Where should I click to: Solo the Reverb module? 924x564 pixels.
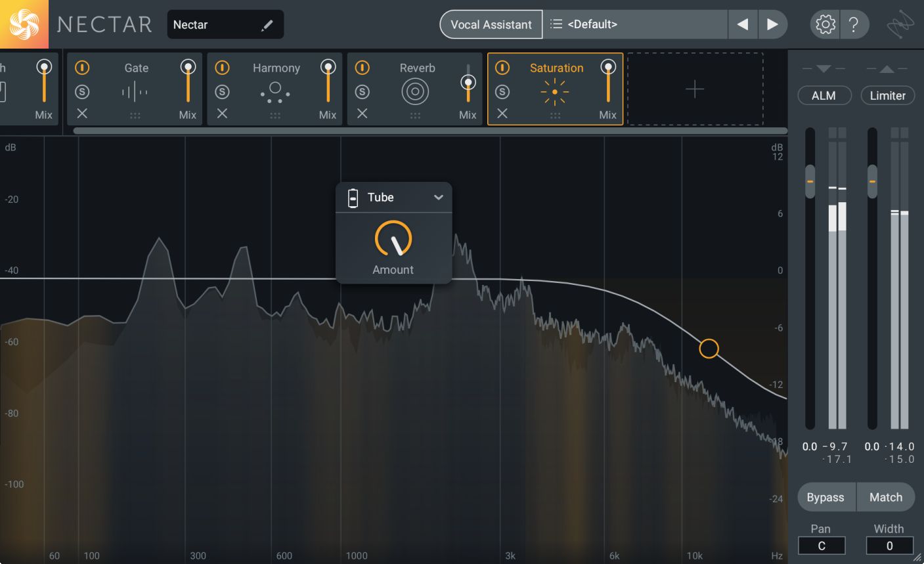pos(362,92)
